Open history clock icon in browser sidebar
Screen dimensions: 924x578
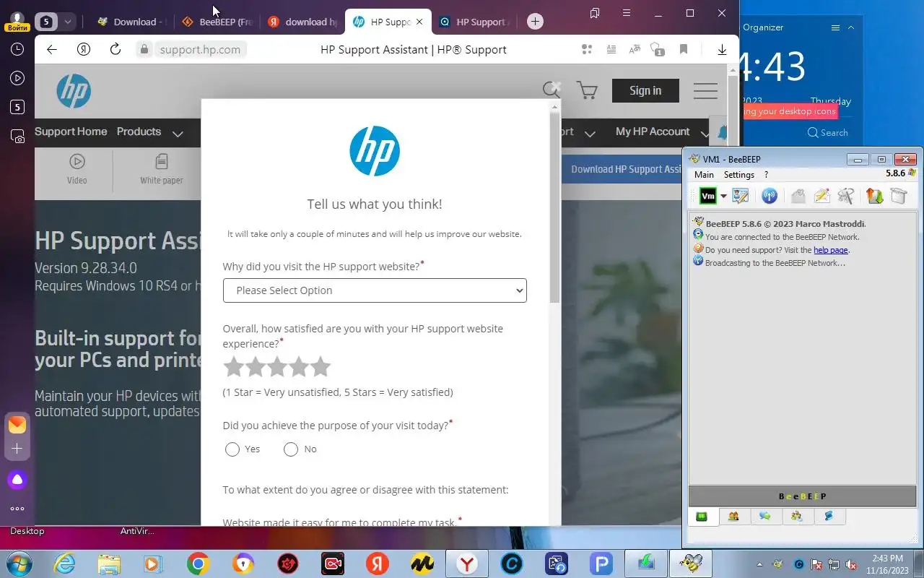click(x=17, y=49)
